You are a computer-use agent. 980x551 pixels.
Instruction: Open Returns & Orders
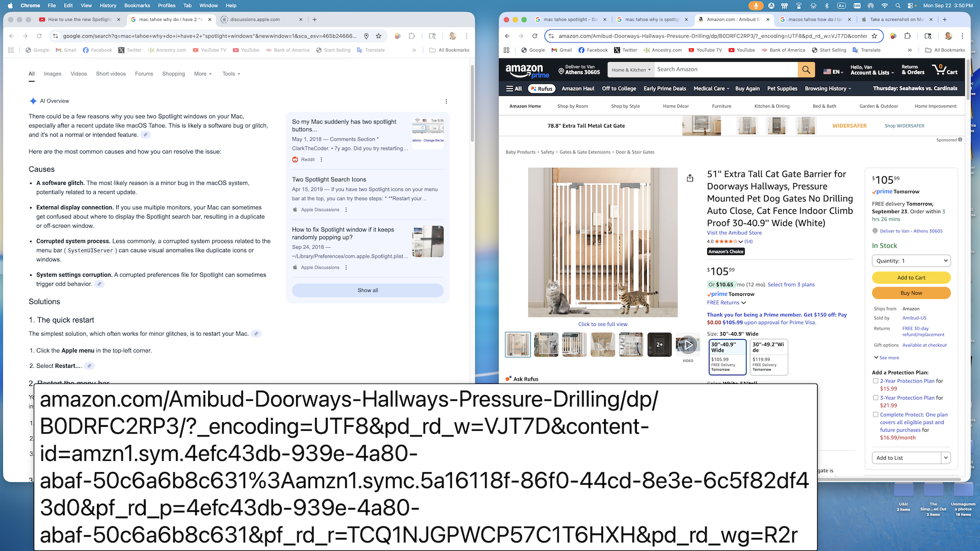(x=913, y=70)
